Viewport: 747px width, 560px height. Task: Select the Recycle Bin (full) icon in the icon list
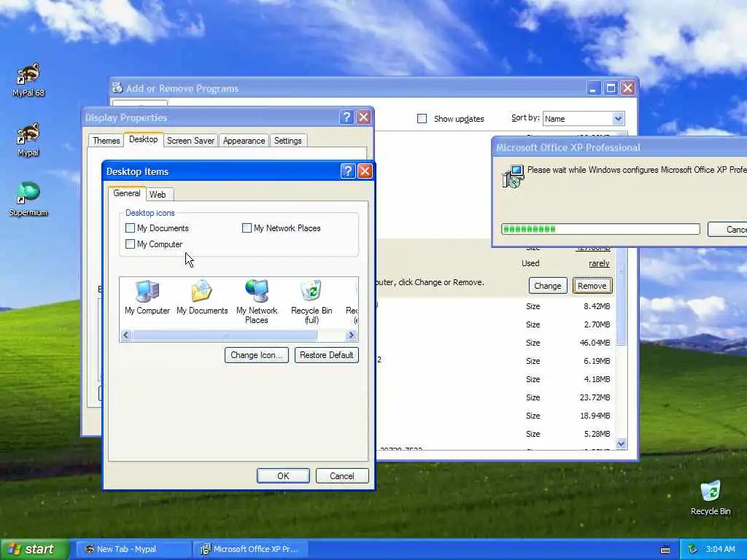[311, 302]
